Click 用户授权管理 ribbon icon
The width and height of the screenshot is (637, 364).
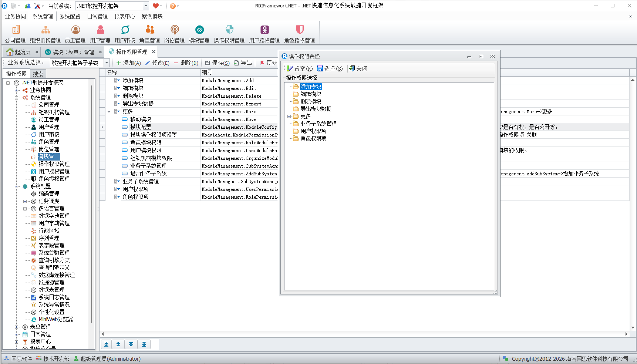[x=264, y=30]
